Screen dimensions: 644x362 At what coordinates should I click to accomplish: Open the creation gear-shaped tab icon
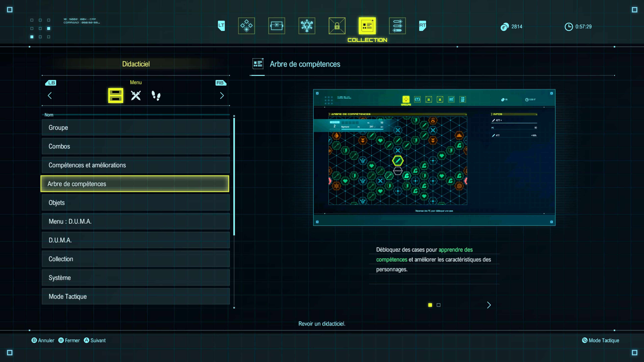tap(307, 26)
